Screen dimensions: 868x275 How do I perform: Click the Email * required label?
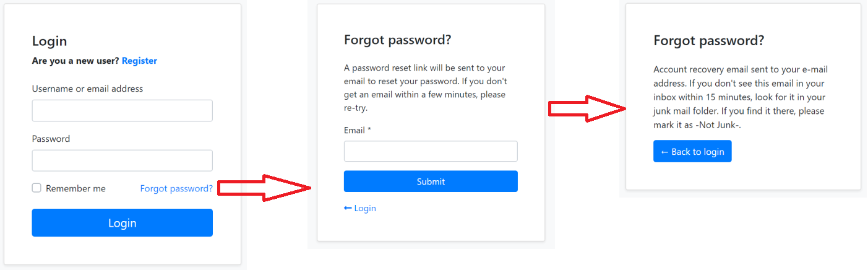point(357,130)
